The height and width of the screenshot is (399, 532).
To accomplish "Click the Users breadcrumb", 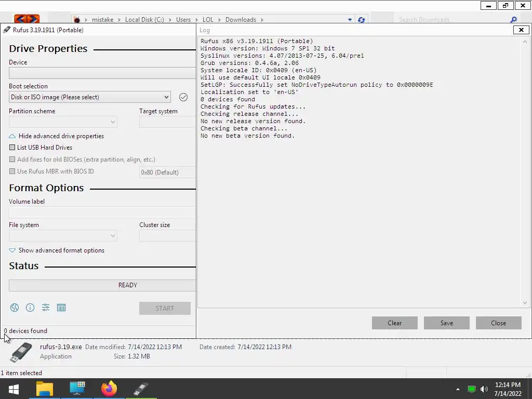I will pyautogui.click(x=183, y=20).
